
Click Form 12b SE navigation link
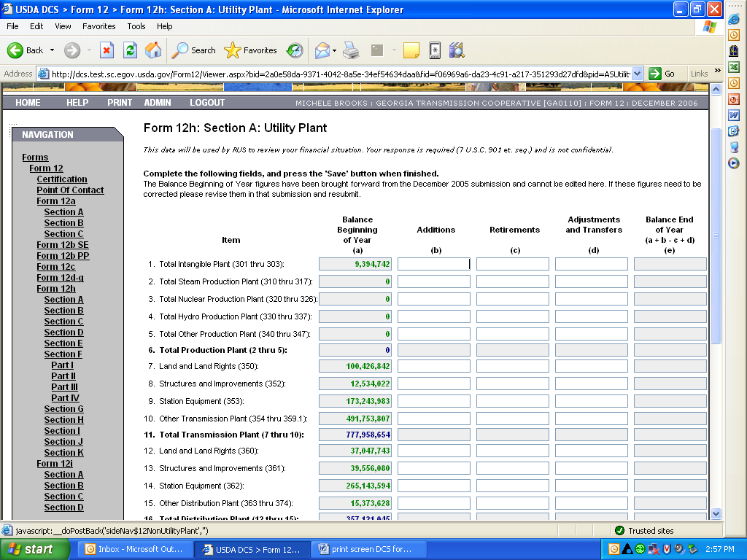[x=63, y=245]
